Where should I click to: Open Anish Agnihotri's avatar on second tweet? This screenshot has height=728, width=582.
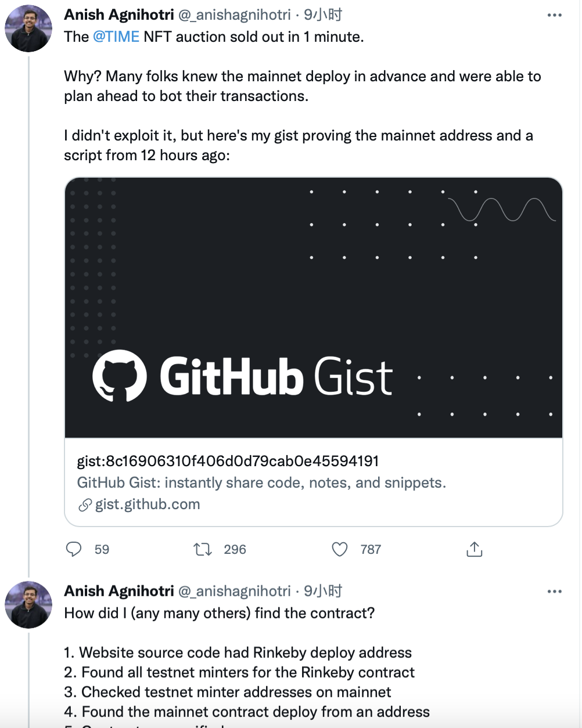28,605
